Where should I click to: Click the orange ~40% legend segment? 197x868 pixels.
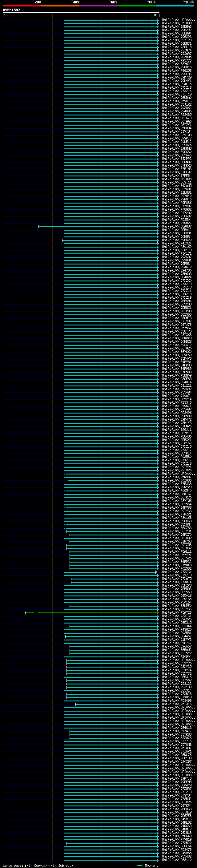60,6
